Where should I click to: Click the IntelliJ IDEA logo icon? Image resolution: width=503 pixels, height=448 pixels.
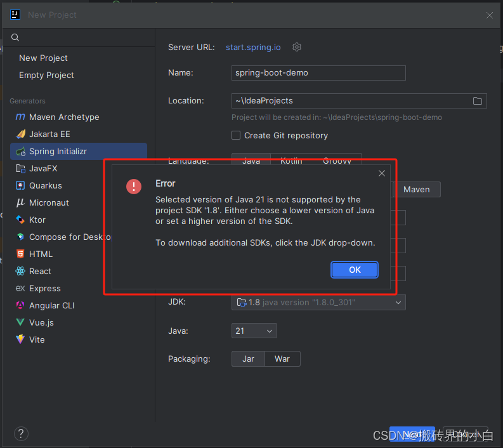point(15,15)
